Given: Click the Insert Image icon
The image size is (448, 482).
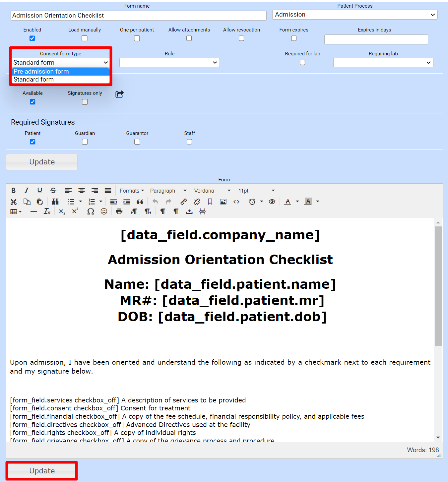Looking at the screenshot, I should (x=223, y=202).
